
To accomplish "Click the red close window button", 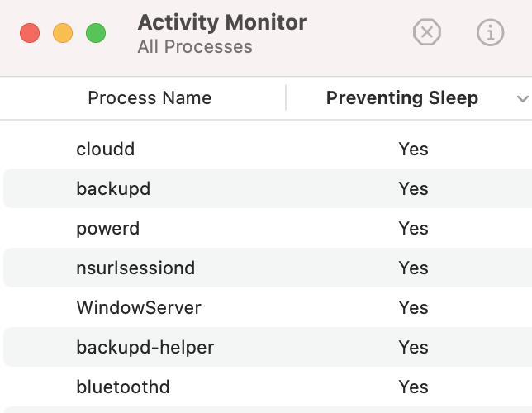I will [x=30, y=34].
